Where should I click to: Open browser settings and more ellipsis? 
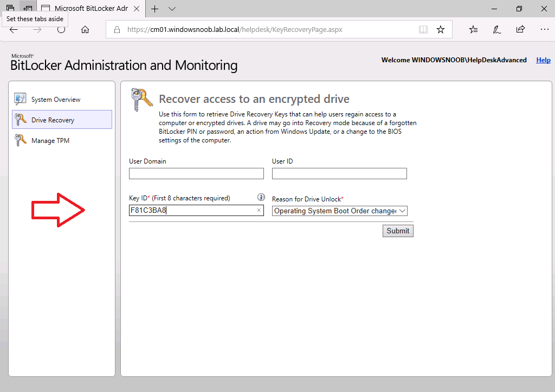pos(544,29)
